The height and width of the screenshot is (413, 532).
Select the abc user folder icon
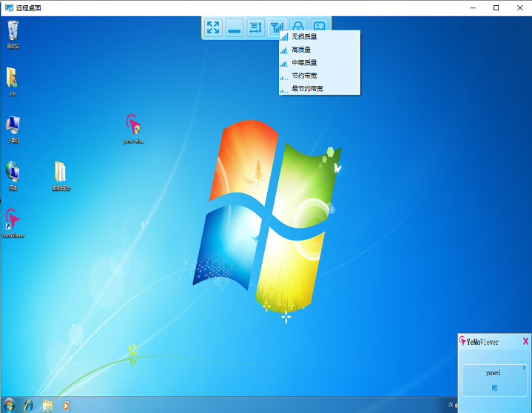pos(13,81)
